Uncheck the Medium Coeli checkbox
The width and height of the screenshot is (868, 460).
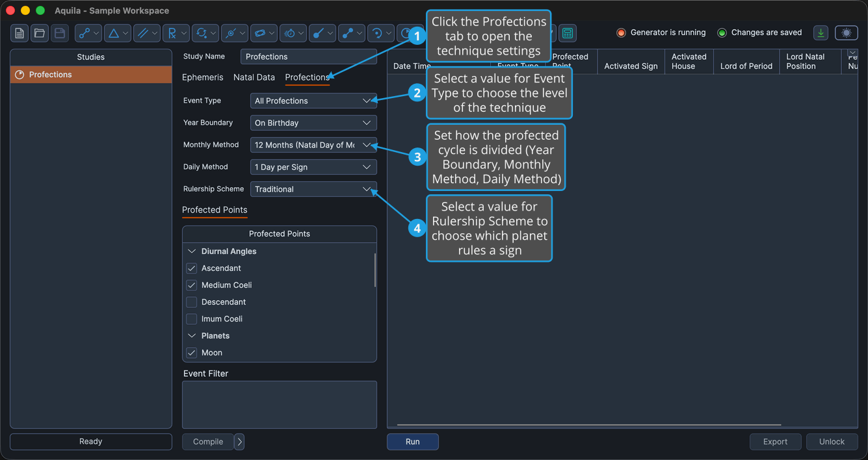tap(191, 285)
